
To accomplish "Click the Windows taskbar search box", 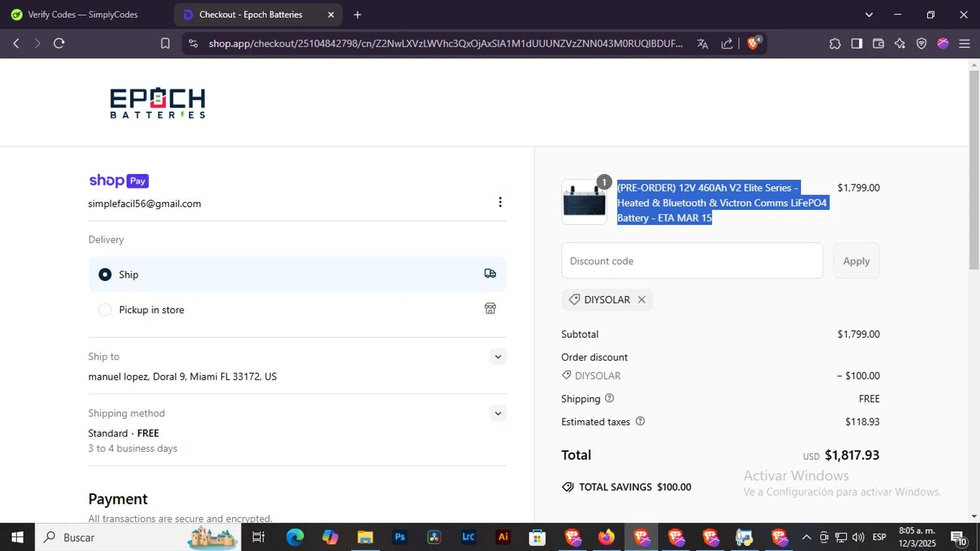I will pos(138,537).
